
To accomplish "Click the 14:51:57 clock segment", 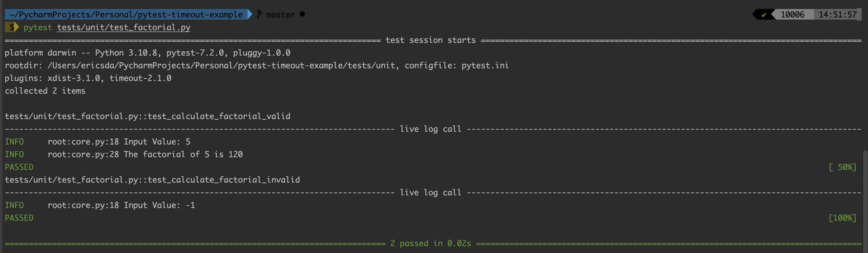I will click(837, 15).
